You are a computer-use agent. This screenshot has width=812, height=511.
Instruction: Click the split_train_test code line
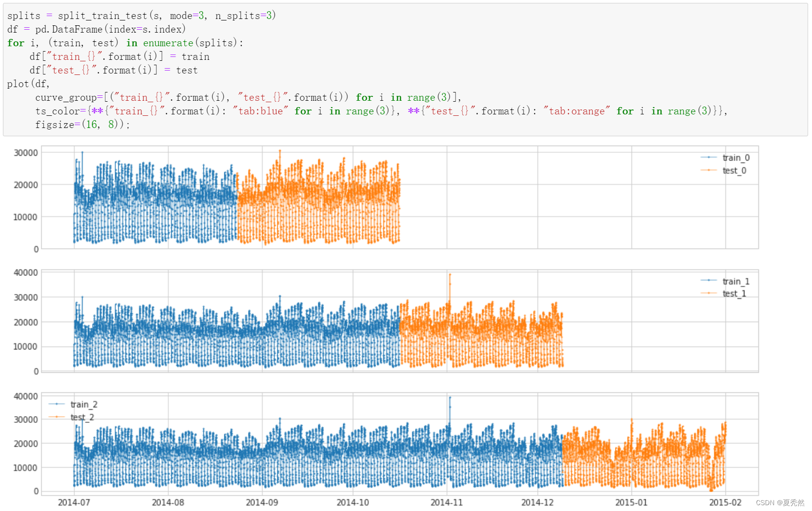pos(142,16)
